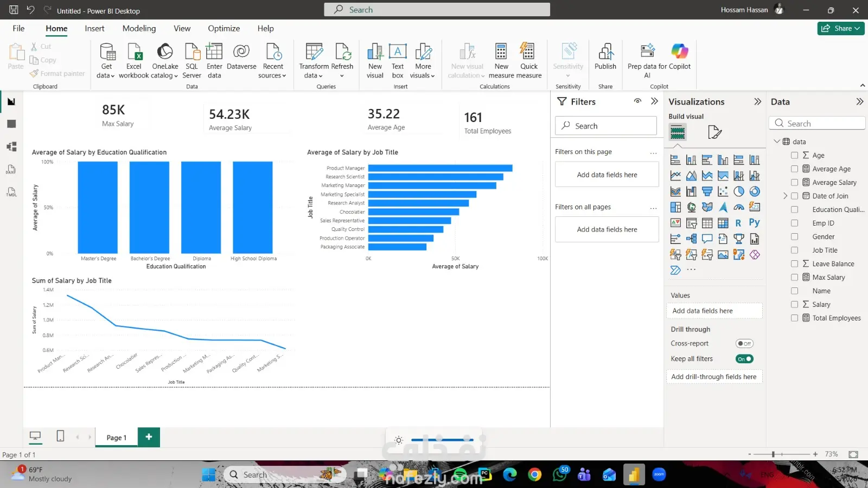Collapse the data table tree
The width and height of the screenshot is (868, 488).
pyautogui.click(x=777, y=141)
